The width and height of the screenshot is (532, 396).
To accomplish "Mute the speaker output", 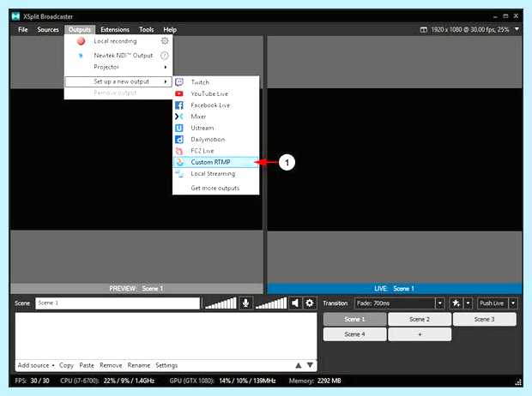I will [295, 303].
